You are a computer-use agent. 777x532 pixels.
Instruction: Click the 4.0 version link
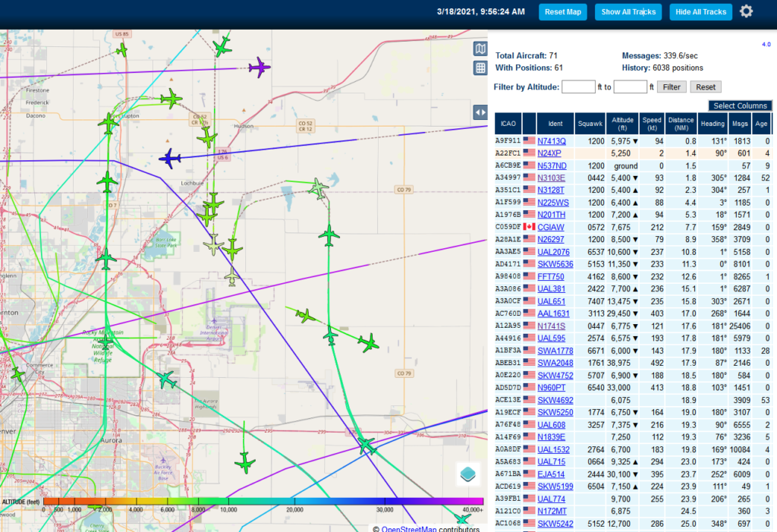[x=766, y=45]
